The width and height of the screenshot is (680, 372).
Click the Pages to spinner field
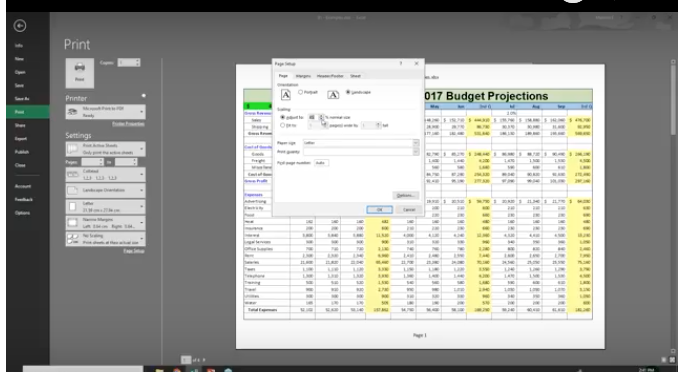pyautogui.click(x=125, y=162)
